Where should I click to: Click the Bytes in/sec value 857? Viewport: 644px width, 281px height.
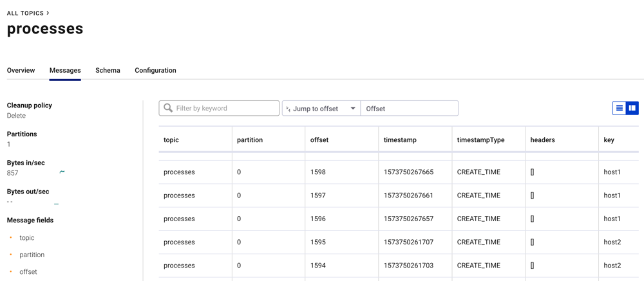click(12, 173)
